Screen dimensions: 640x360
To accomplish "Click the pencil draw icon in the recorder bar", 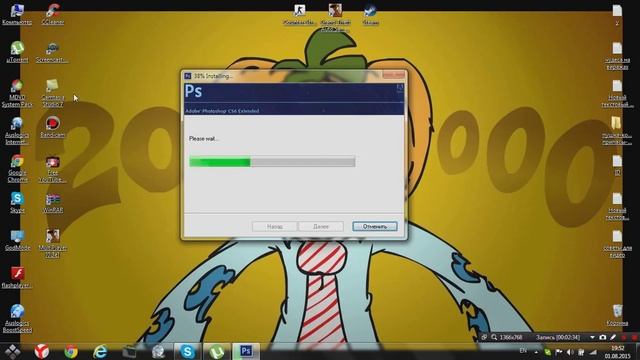I will click(x=613, y=337).
